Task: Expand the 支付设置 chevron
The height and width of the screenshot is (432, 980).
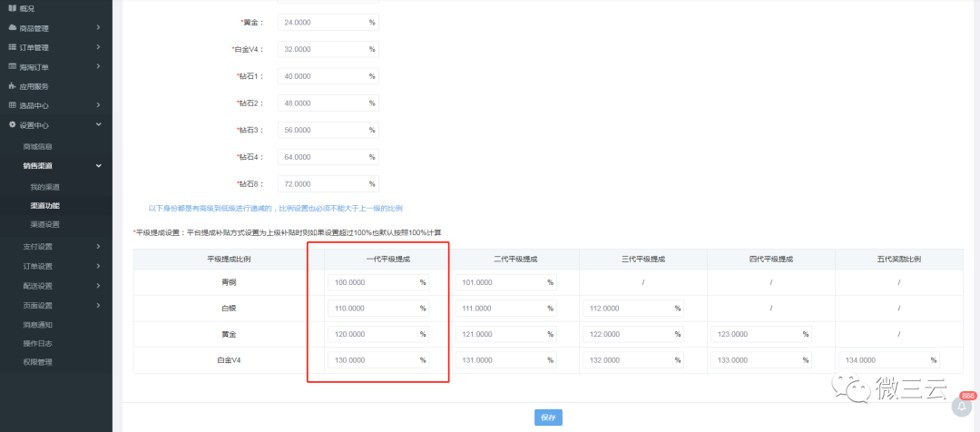Action: pos(99,246)
